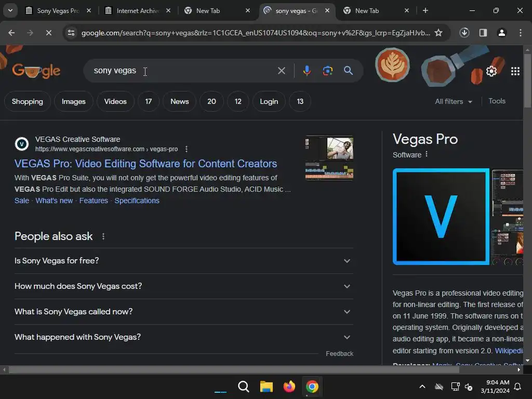This screenshot has width=532, height=399.
Task: View site information icon in address bar
Action: click(71, 33)
